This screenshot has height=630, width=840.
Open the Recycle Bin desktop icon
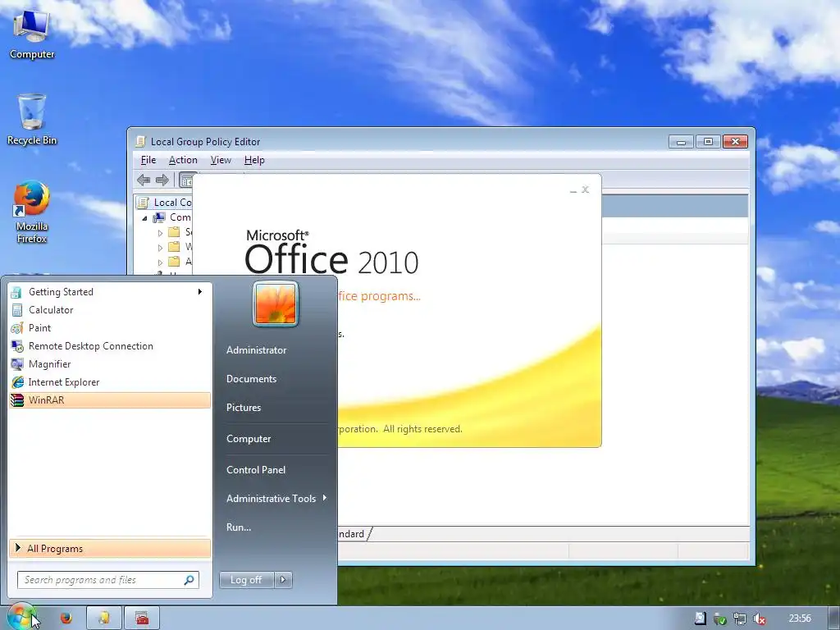(x=32, y=120)
